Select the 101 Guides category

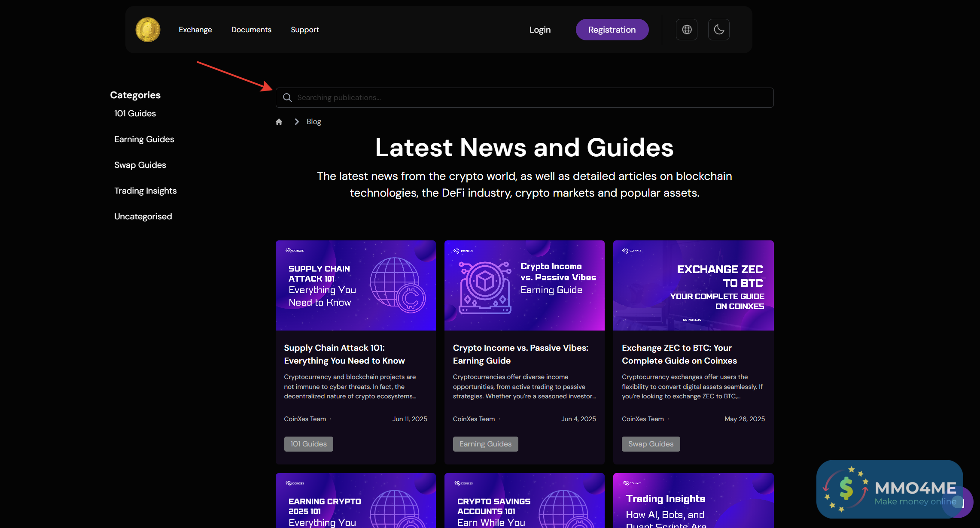tap(135, 113)
